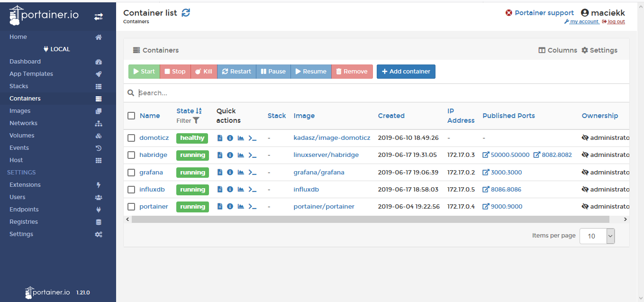Click the refresh icon beside Container list
Screen dimensions: 644x302
click(x=186, y=13)
